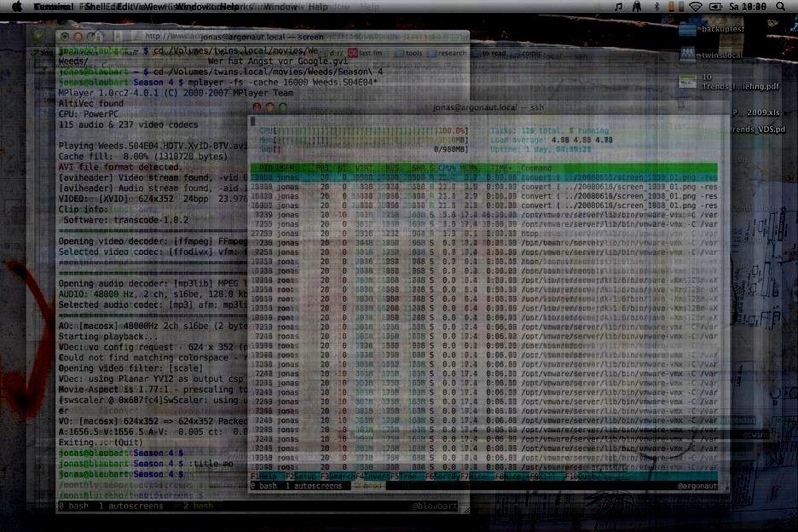Click the Swp usage meter bar in htop
Viewport: 798px width, 532px height.
pyautogui.click(x=364, y=149)
